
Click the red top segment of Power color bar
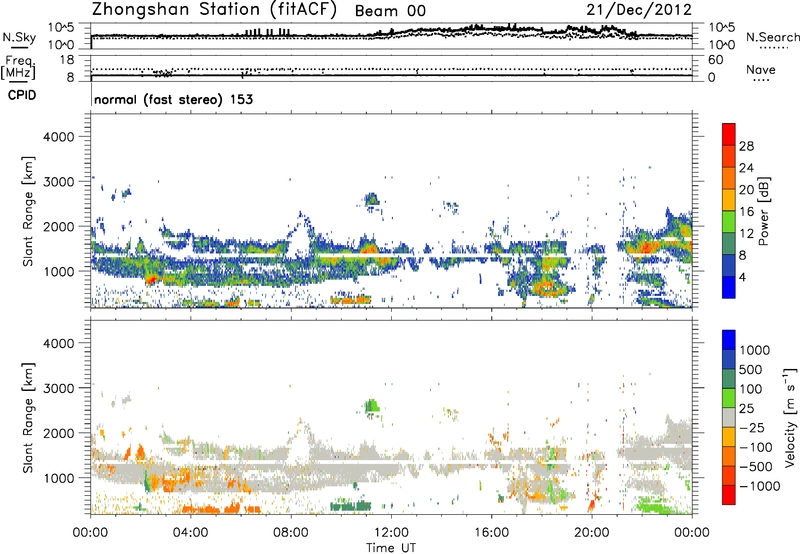coord(729,134)
